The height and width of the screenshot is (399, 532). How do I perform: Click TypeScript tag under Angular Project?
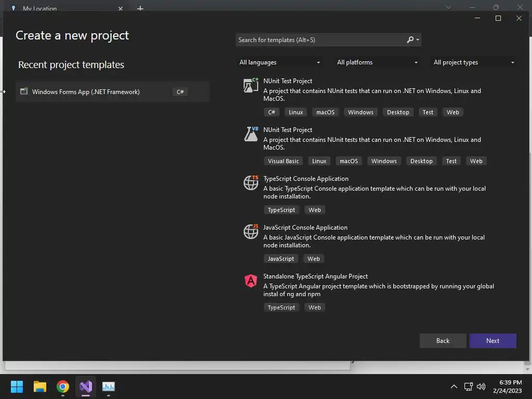click(x=281, y=308)
